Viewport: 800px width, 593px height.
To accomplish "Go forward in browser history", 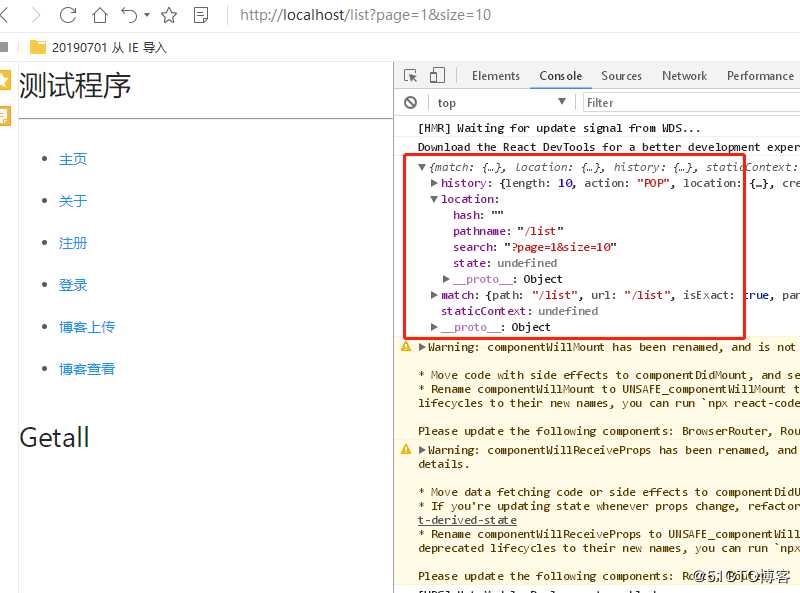I will (x=36, y=15).
